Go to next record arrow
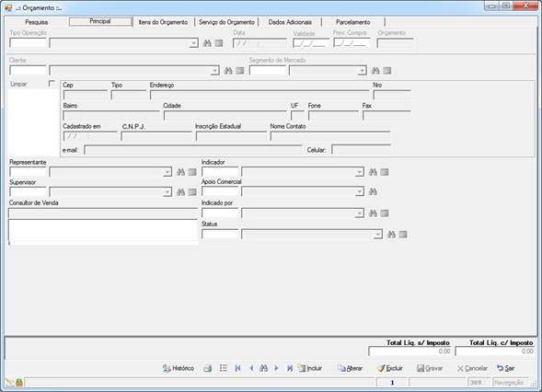This screenshot has width=542, height=392. (277, 368)
